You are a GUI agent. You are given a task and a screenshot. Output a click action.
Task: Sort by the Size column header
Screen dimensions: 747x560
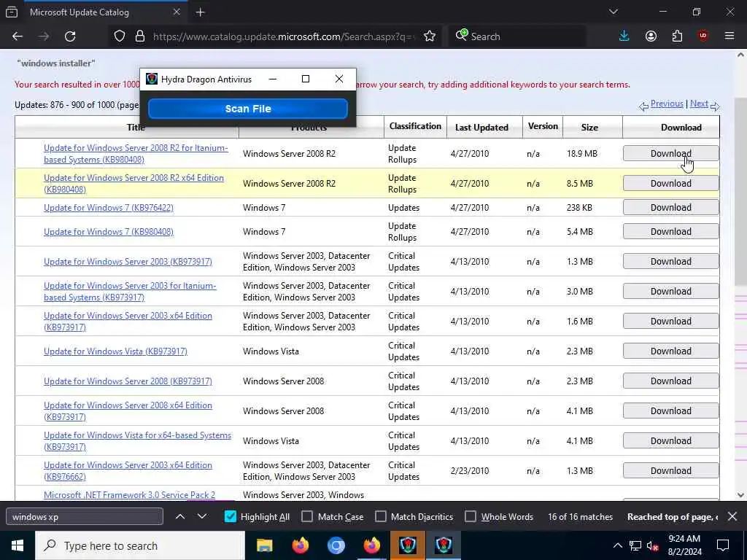(x=589, y=127)
